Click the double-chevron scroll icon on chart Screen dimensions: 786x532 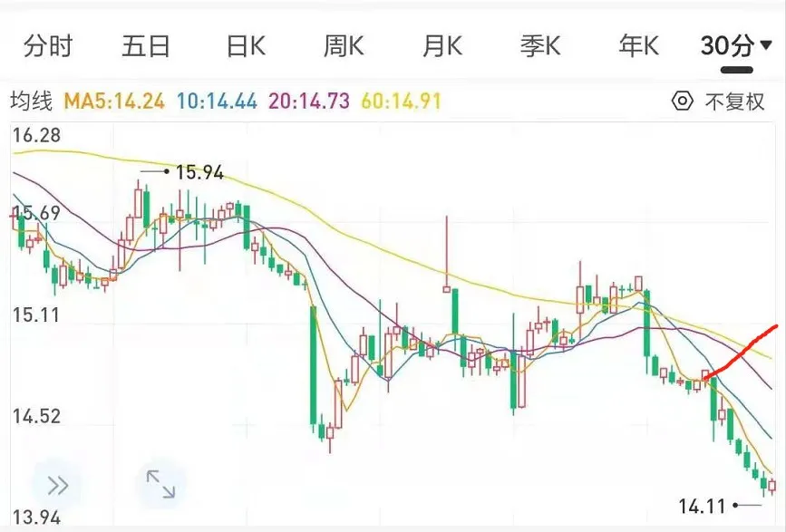click(57, 486)
